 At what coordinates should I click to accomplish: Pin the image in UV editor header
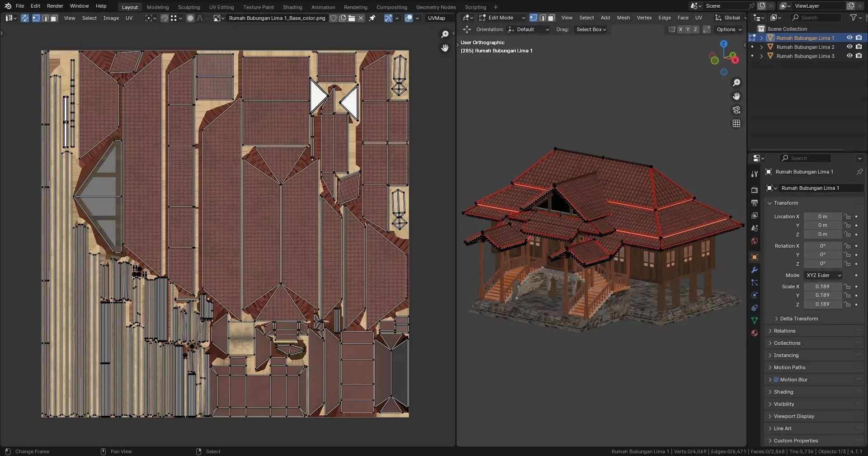point(372,18)
